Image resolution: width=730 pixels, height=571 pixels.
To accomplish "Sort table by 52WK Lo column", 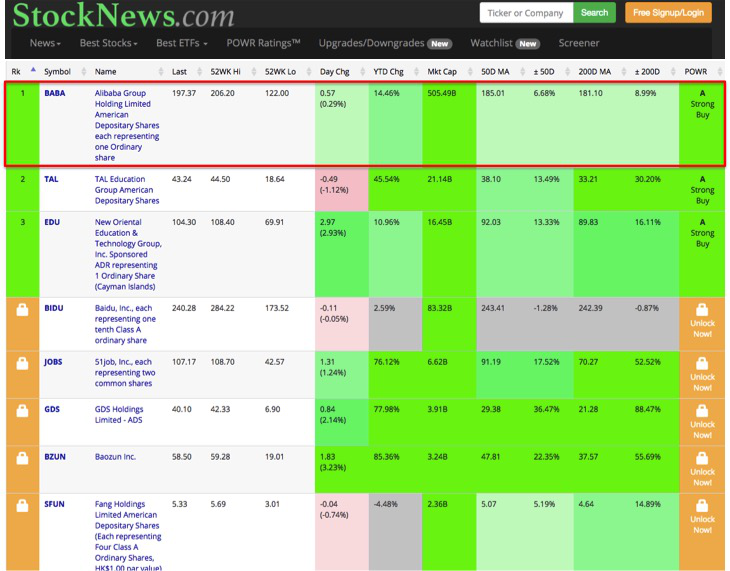I will (287, 71).
